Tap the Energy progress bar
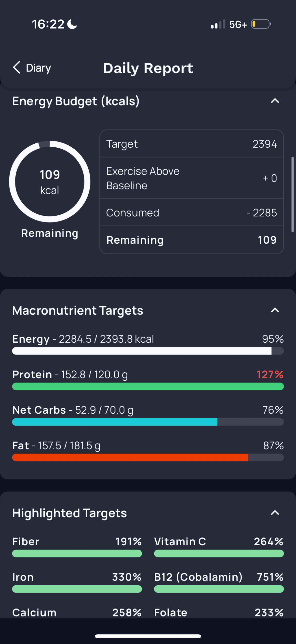This screenshot has width=296, height=644. 148,351
